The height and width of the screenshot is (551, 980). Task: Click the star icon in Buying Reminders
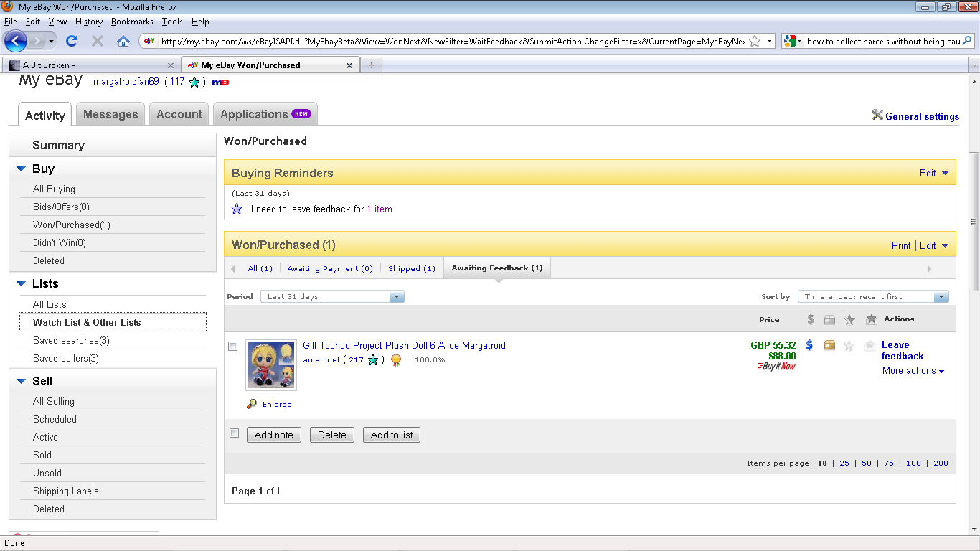tap(237, 209)
